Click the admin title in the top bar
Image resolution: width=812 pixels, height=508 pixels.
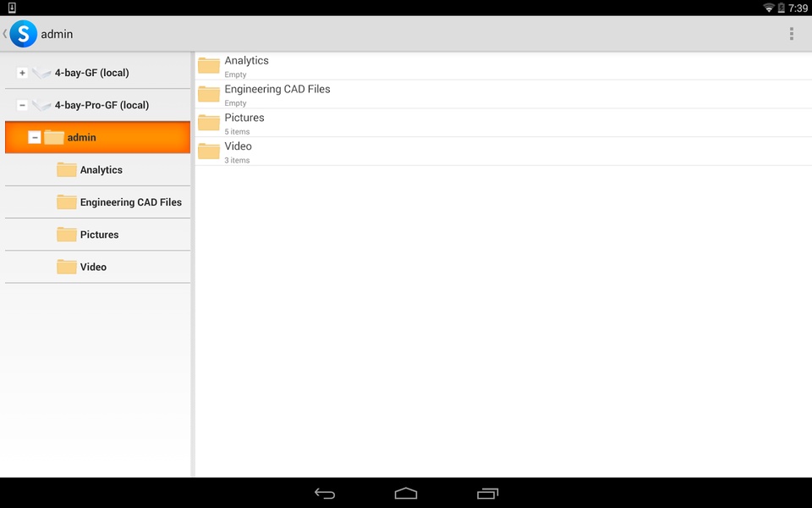point(57,34)
